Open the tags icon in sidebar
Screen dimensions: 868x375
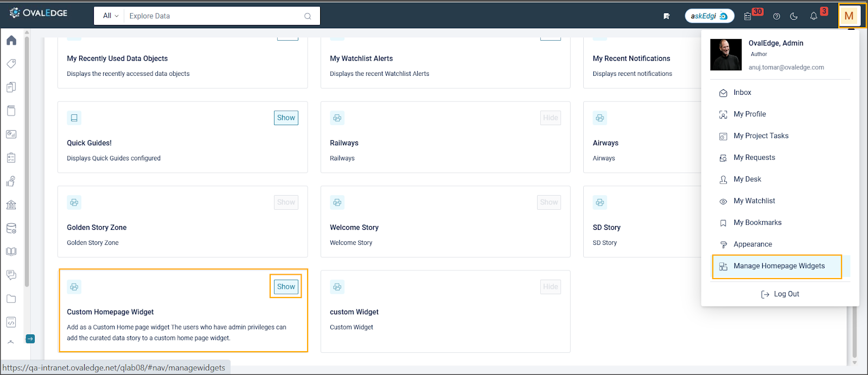11,64
